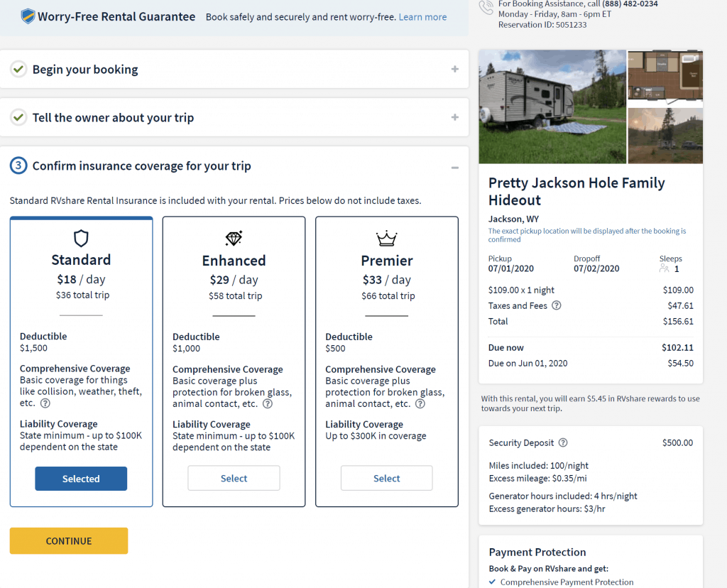Click the $18 / day price

81,279
